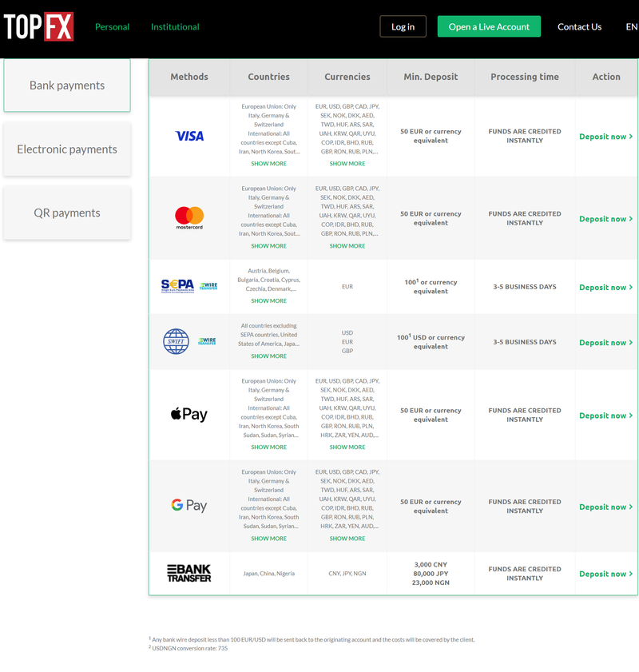The image size is (639, 672).
Task: Click Deposit now for Apple Pay
Action: point(606,416)
